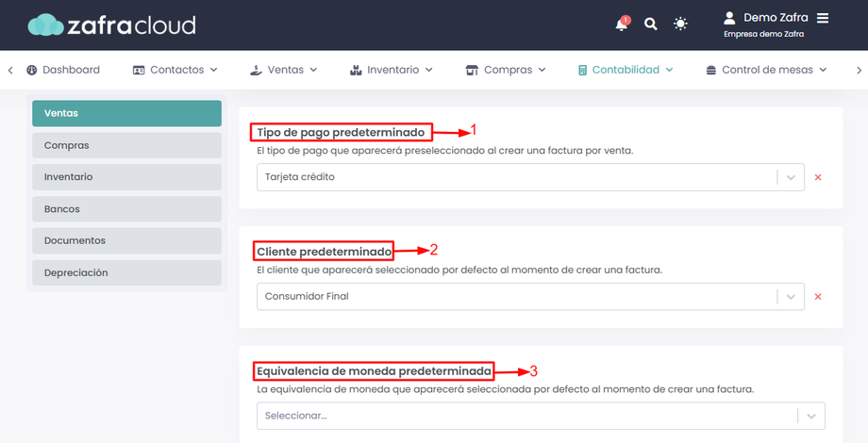Expand the Ventas menu chevron
The width and height of the screenshot is (868, 443).
tap(313, 71)
